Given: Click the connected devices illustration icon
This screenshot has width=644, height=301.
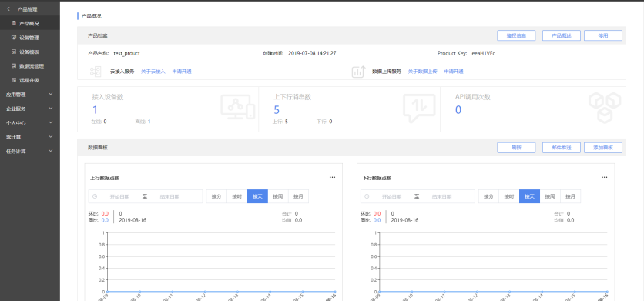Looking at the screenshot, I should coord(238,107).
